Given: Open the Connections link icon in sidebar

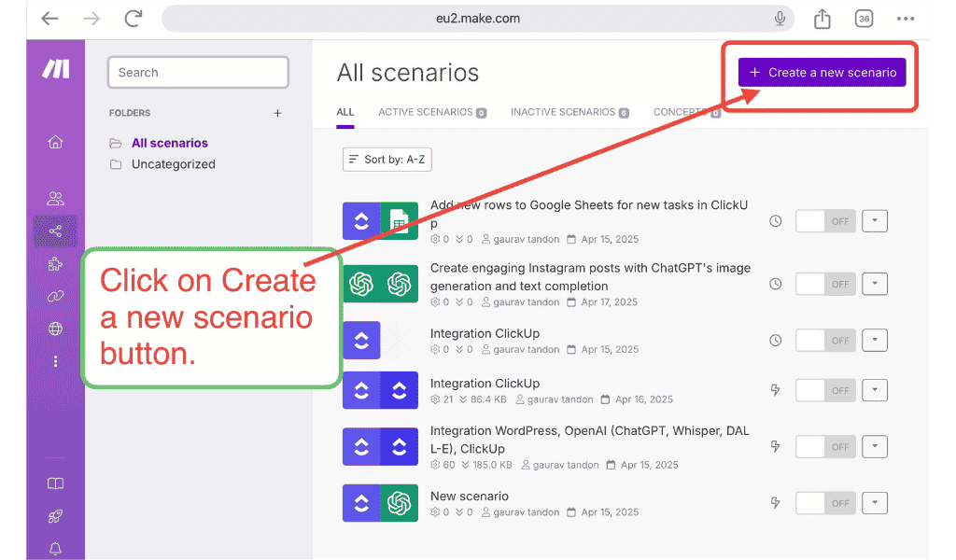Looking at the screenshot, I should click(55, 296).
